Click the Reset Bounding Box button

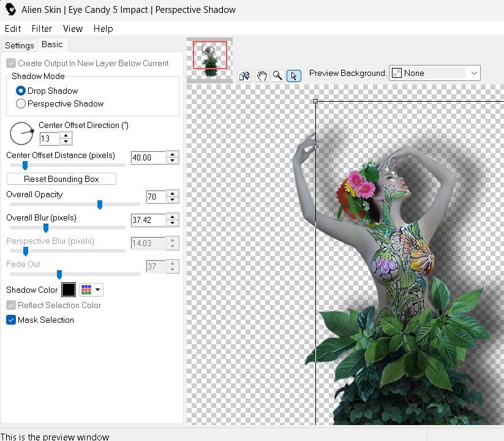(x=61, y=179)
